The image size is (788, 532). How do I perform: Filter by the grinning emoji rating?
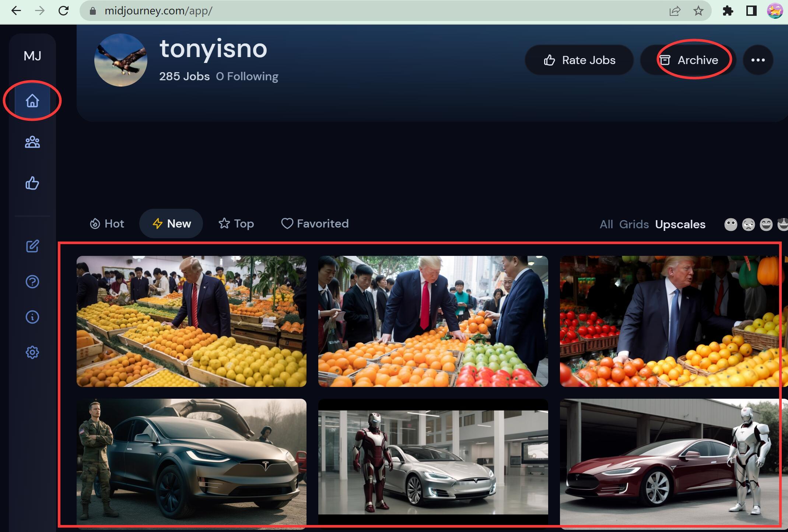point(766,224)
